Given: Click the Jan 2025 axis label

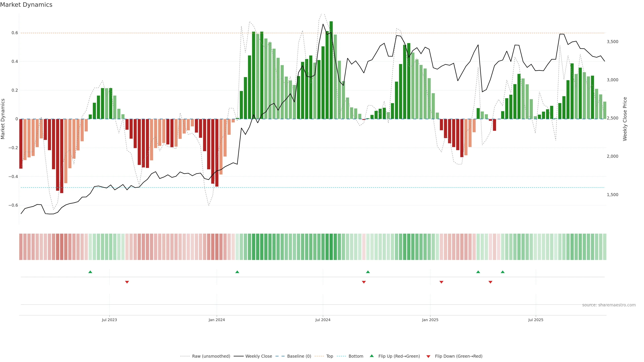Looking at the screenshot, I should [x=430, y=320].
